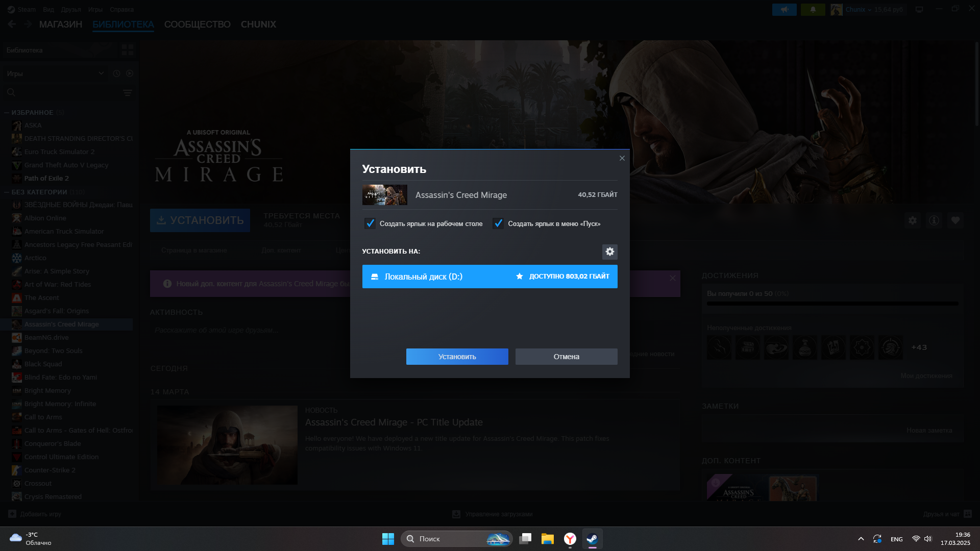The image size is (980, 551).
Task: Open Yandex Browser from taskbar
Action: coord(570,539)
